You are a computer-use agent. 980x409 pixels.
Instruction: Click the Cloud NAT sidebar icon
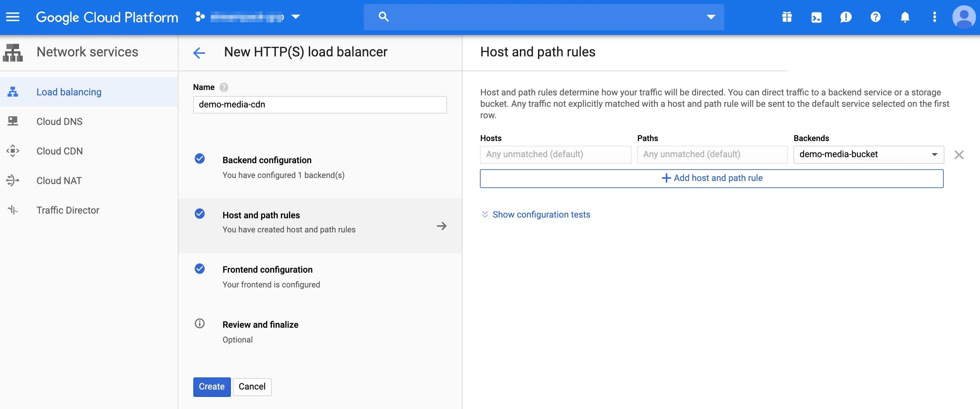pyautogui.click(x=12, y=180)
